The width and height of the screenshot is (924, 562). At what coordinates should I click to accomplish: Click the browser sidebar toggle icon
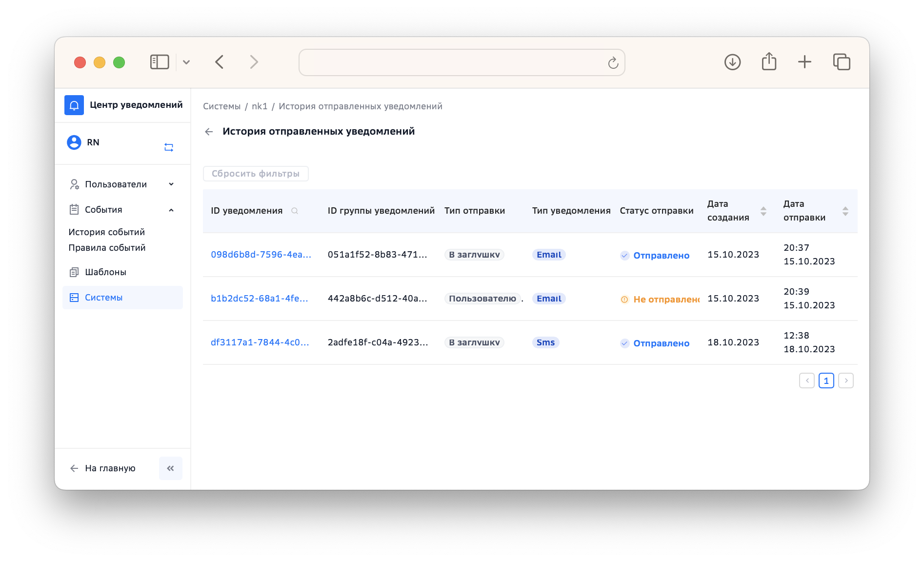[x=160, y=62]
